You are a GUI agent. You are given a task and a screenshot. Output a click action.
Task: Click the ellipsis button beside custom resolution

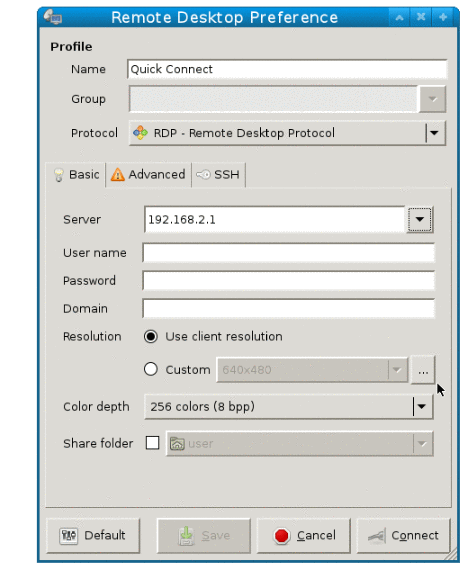click(423, 370)
